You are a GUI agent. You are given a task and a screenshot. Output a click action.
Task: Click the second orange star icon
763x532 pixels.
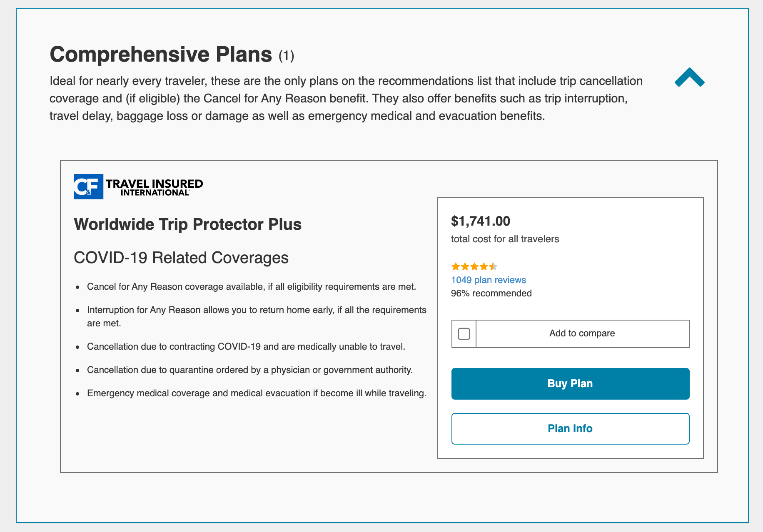(x=464, y=266)
